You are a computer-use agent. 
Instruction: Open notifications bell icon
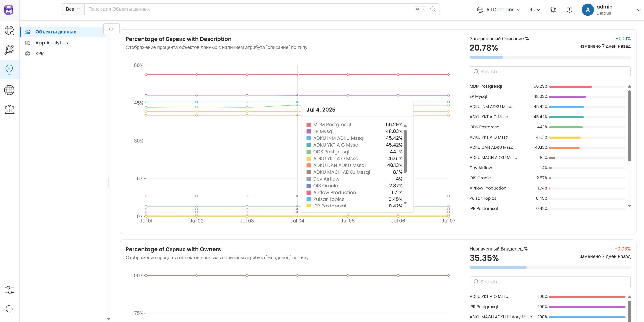tap(553, 10)
